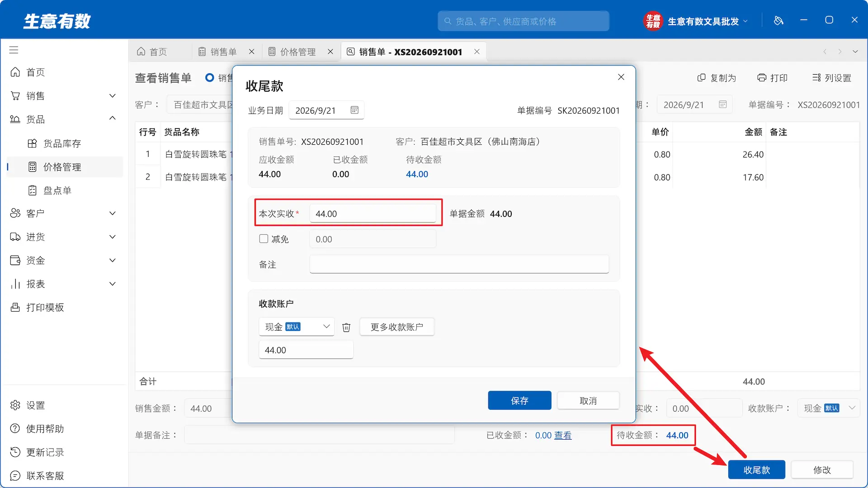Image resolution: width=868 pixels, height=488 pixels.
Task: Open 价格管理 in sidebar
Action: 63,167
